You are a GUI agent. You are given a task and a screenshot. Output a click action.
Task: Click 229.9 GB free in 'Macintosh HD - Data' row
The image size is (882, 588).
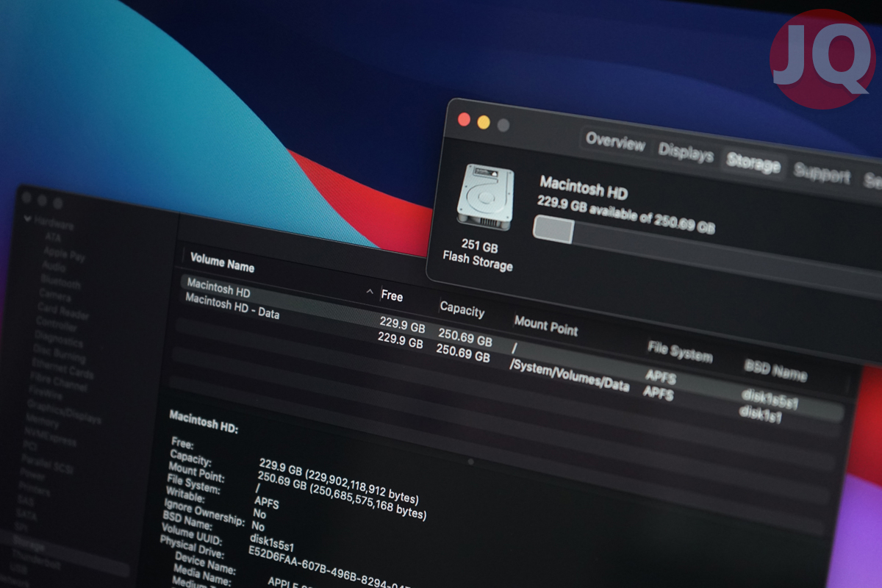[x=401, y=341]
